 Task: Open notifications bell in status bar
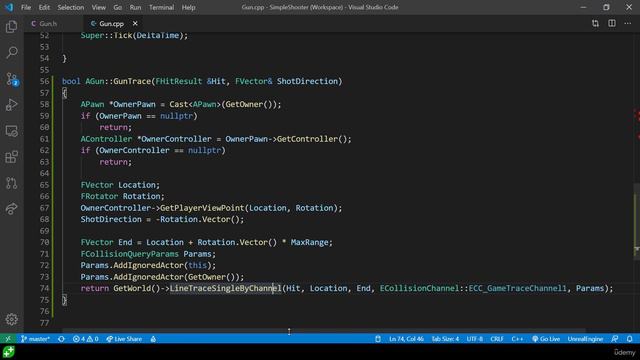(x=630, y=339)
